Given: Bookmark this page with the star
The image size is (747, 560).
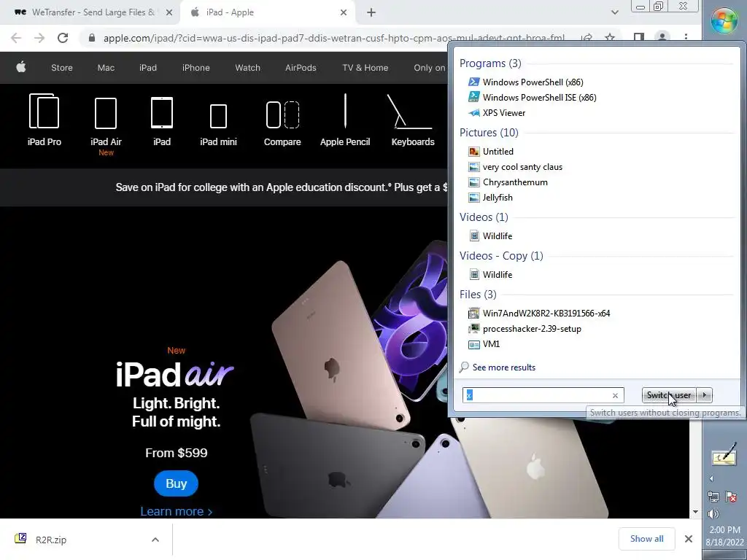Looking at the screenshot, I should [x=610, y=38].
